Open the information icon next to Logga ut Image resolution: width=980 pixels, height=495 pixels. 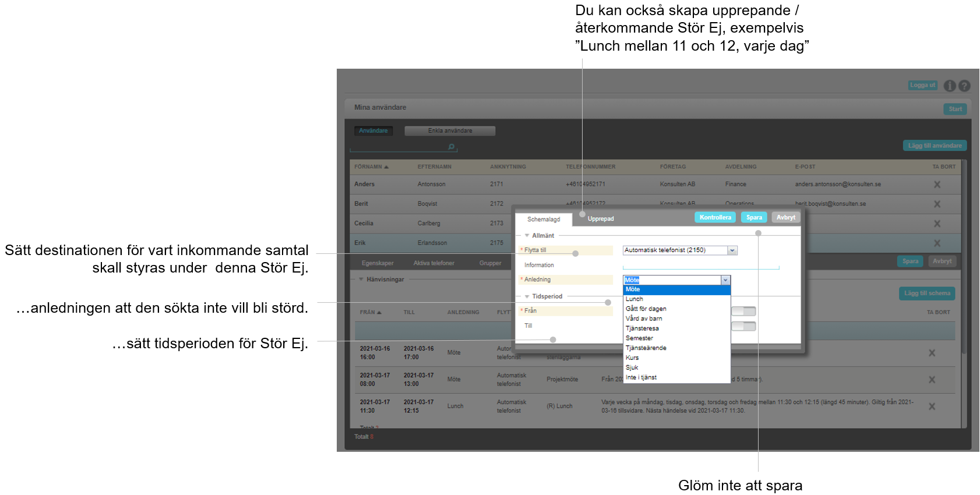[950, 86]
